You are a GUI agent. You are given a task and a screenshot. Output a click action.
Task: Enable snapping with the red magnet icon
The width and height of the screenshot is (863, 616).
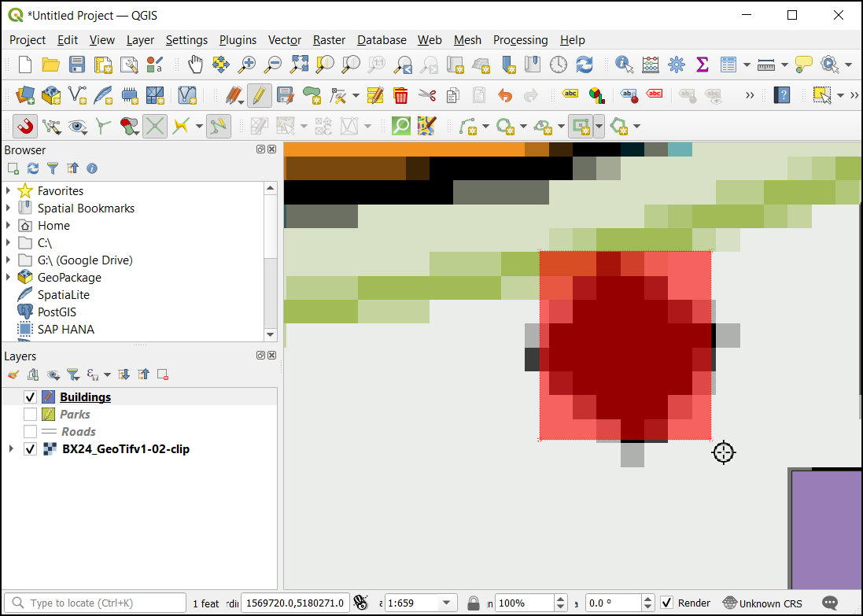tap(25, 126)
